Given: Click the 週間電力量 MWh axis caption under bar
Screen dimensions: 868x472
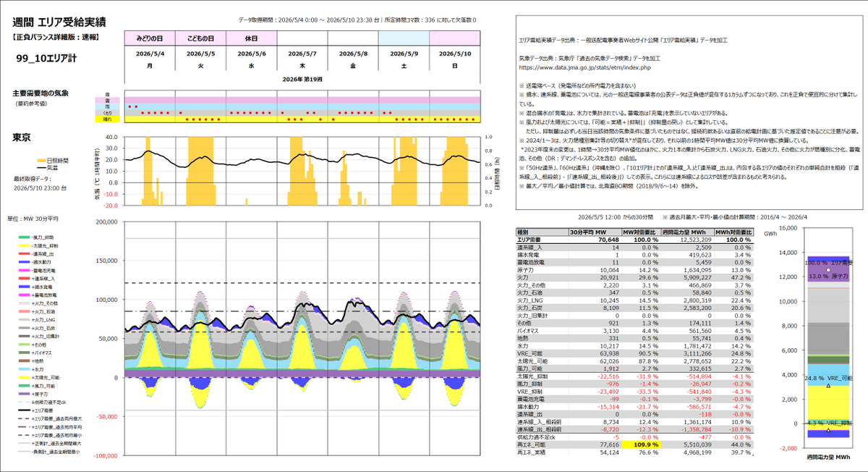Looking at the screenshot, I should pyautogui.click(x=830, y=458).
